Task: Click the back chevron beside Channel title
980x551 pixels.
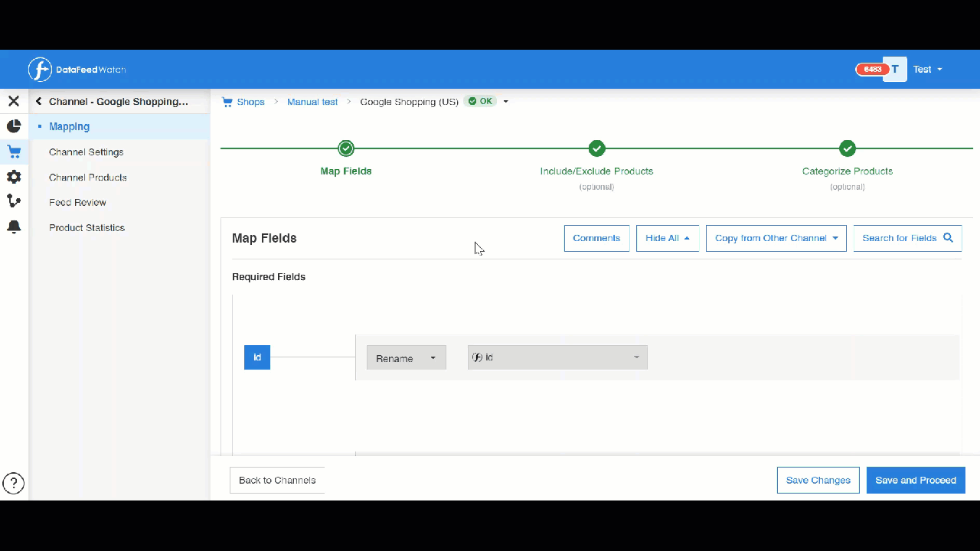Action: coord(38,101)
